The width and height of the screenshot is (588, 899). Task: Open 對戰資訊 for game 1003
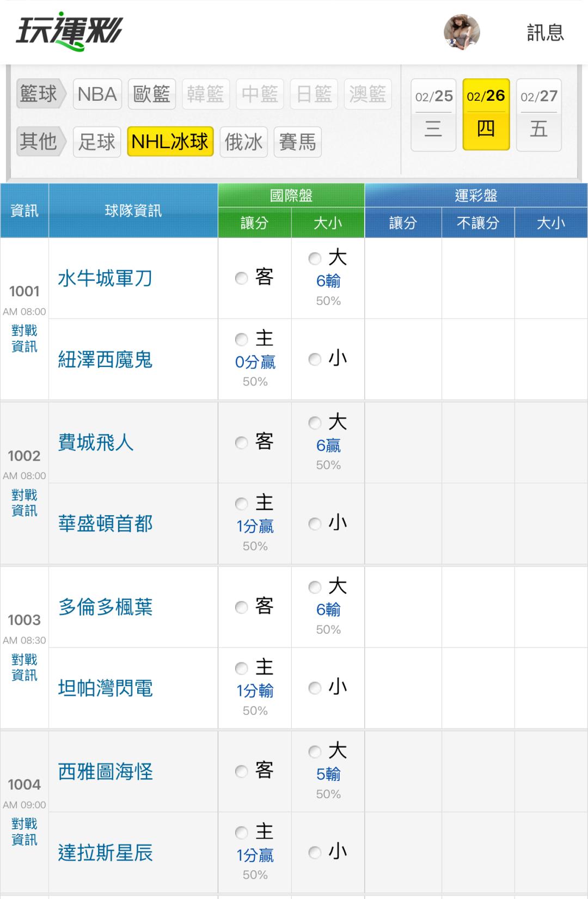pyautogui.click(x=24, y=667)
